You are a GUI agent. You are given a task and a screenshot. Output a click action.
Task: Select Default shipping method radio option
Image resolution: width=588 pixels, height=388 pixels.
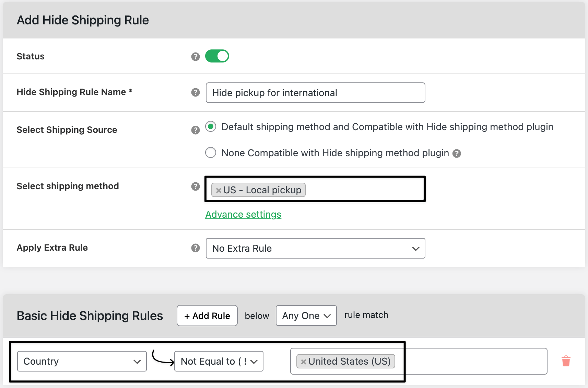(211, 127)
